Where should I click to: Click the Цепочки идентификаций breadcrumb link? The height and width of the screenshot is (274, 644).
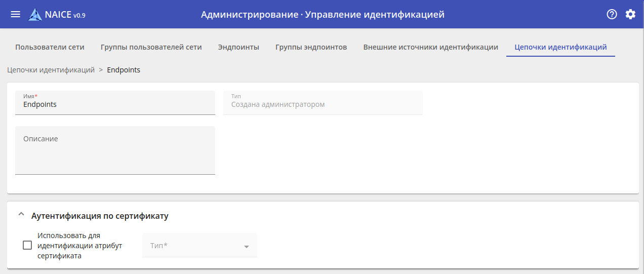coord(51,70)
